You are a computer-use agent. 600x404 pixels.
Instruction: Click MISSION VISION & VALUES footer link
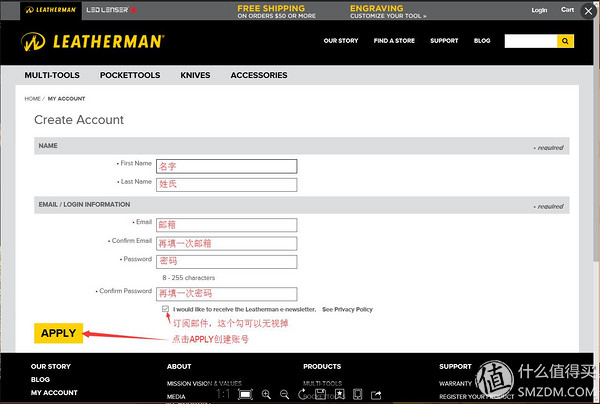point(204,383)
